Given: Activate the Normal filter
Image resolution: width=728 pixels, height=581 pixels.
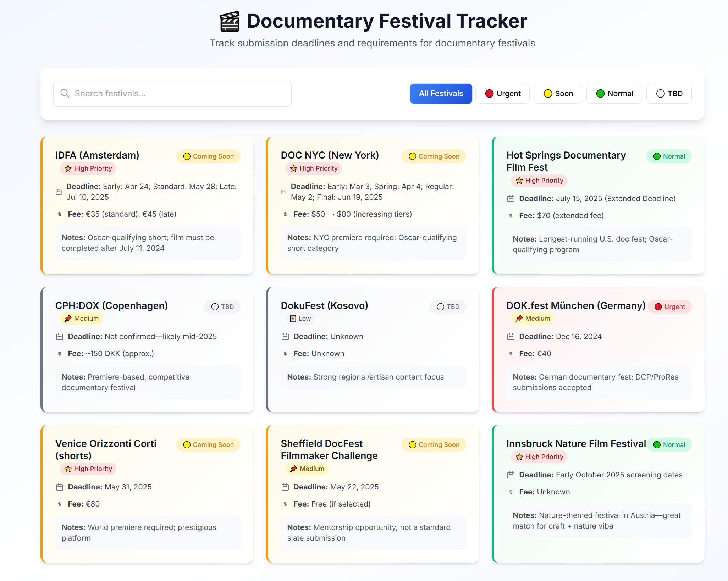Looking at the screenshot, I should coord(614,93).
